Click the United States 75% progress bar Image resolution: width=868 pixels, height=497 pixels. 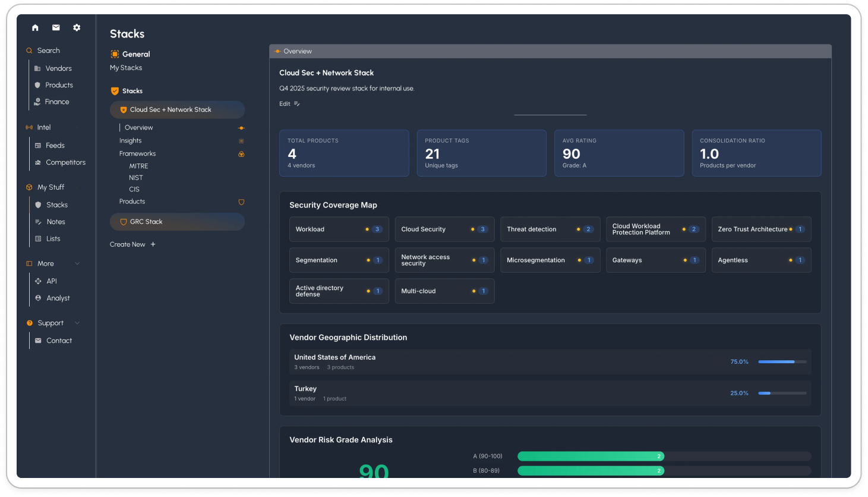click(782, 361)
